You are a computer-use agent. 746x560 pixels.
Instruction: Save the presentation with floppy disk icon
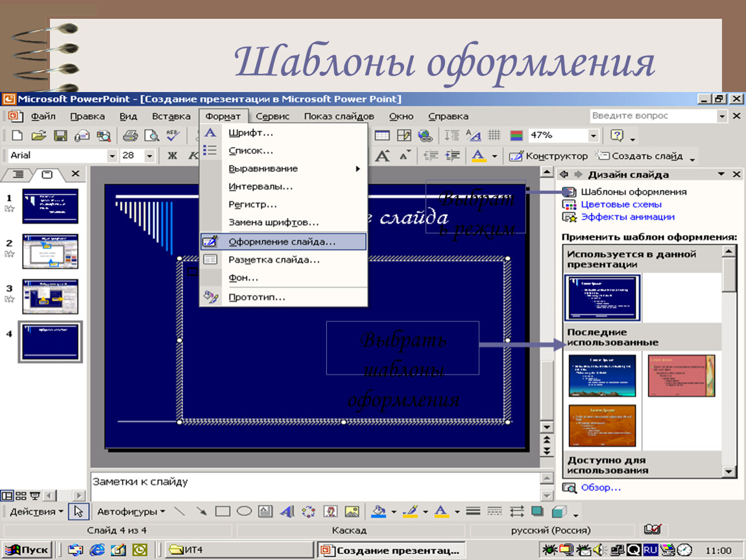(60, 135)
